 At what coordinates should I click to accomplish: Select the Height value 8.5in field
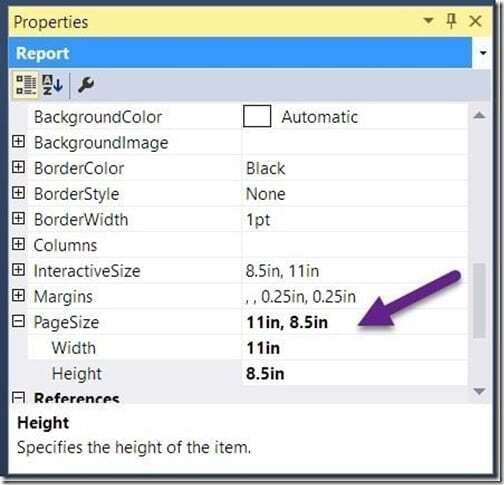(355, 373)
